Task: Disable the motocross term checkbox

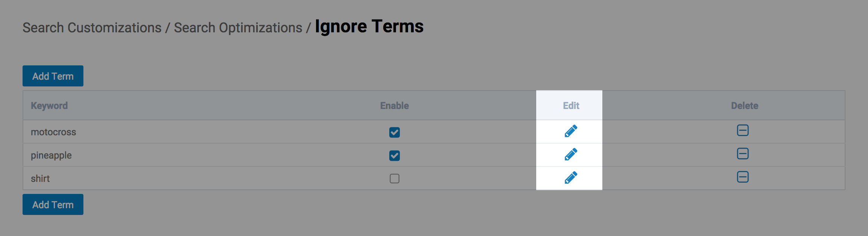Action: click(394, 132)
